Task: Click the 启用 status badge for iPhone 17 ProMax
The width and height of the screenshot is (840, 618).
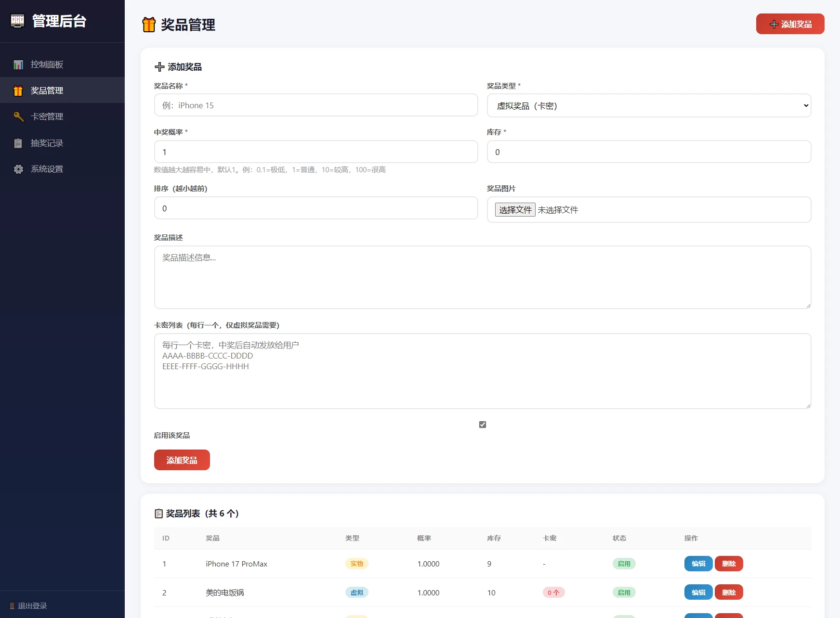Action: point(624,564)
